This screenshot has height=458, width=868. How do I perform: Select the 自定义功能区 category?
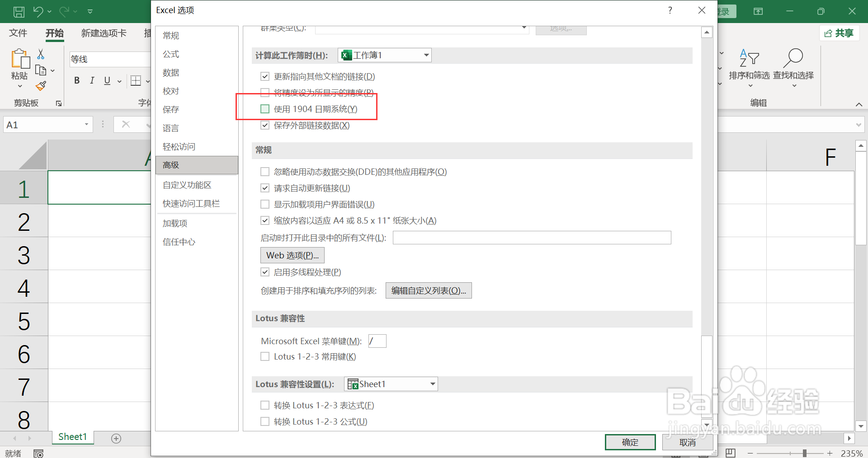[197, 185]
